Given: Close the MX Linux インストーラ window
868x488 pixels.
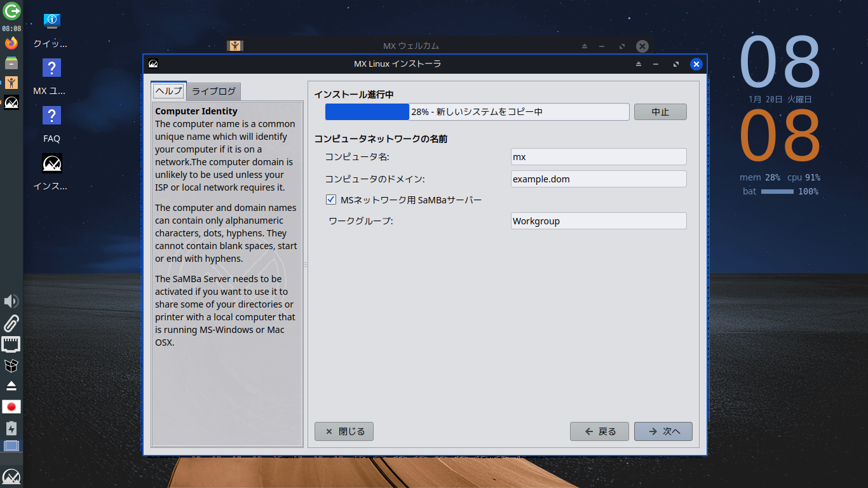Looking at the screenshot, I should 696,64.
